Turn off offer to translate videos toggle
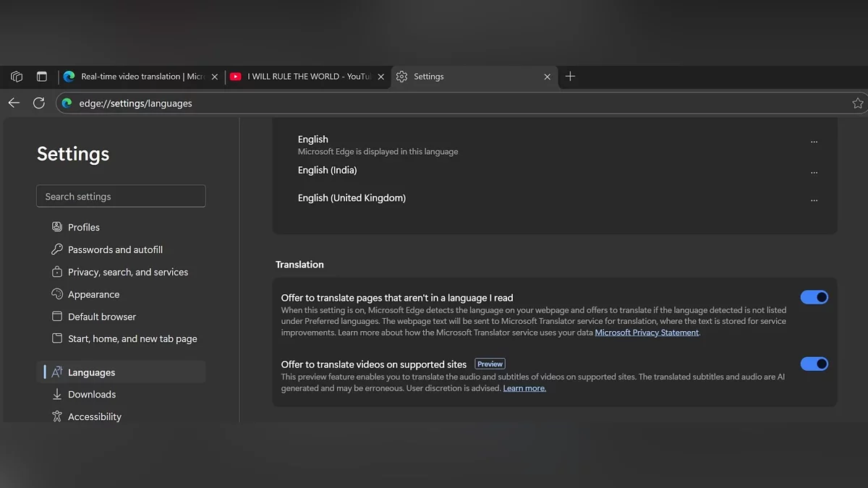The image size is (868, 488). (x=814, y=364)
